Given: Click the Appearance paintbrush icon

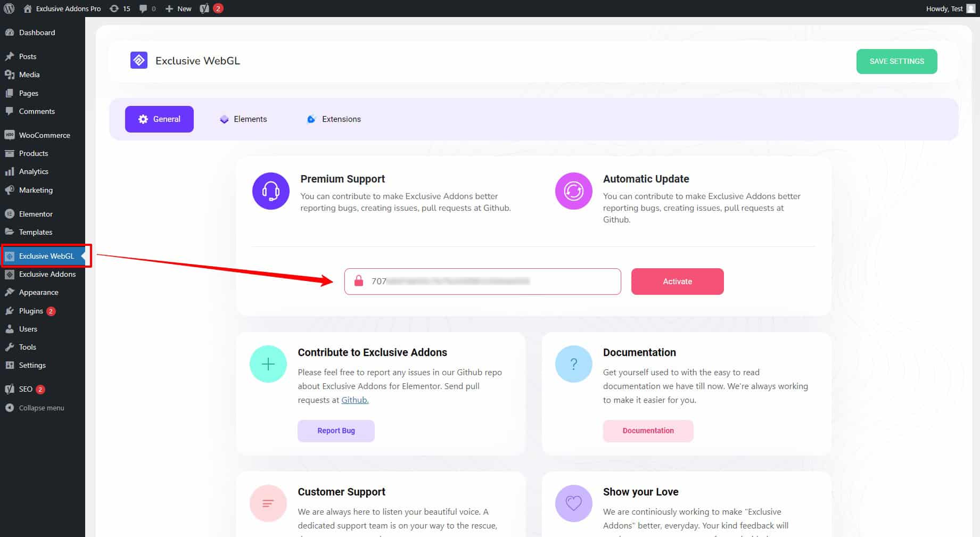Looking at the screenshot, I should tap(10, 292).
